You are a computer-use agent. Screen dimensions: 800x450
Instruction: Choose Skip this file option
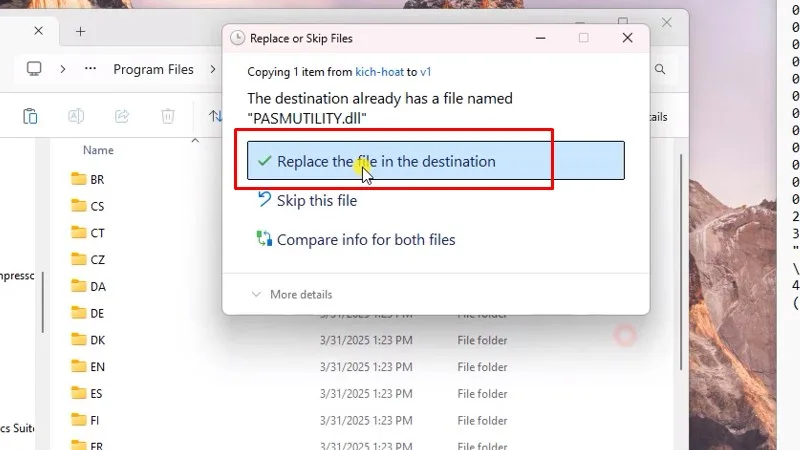pyautogui.click(x=316, y=201)
